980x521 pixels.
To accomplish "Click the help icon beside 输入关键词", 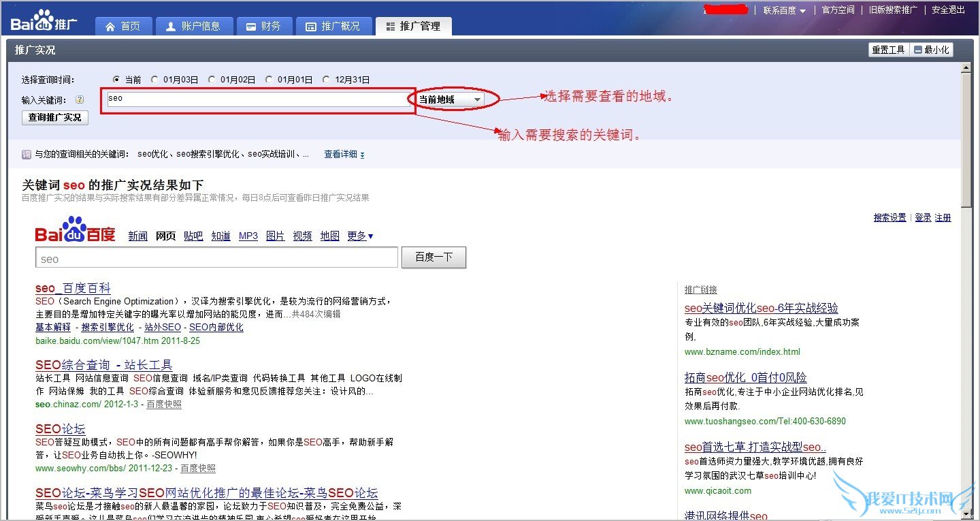I will [x=80, y=99].
